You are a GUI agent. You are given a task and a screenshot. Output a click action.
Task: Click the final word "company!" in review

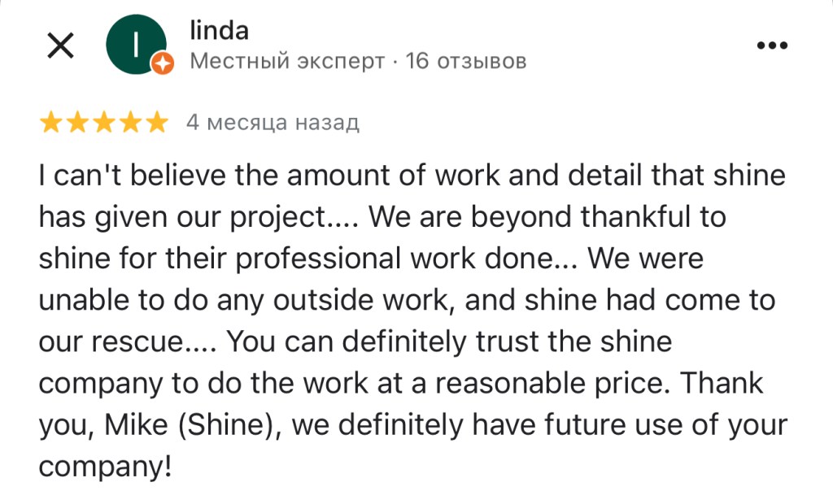[106, 467]
